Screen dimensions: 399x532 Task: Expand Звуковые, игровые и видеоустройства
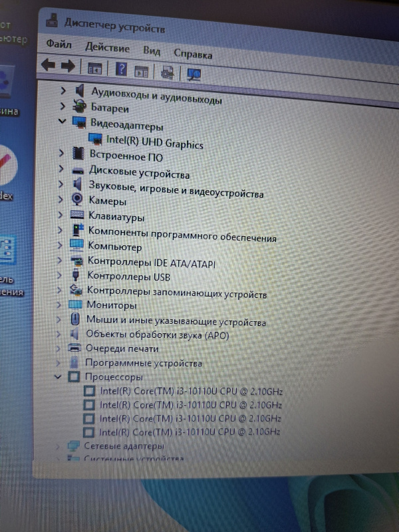(x=61, y=184)
